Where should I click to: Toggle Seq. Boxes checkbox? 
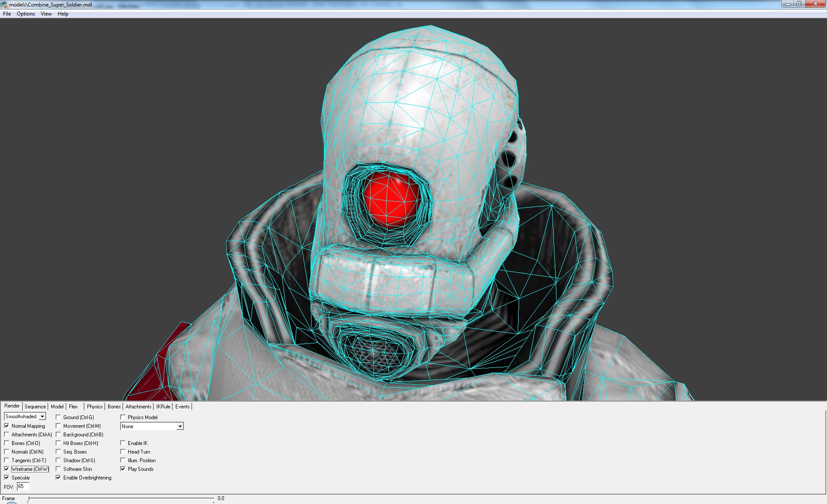pos(59,452)
